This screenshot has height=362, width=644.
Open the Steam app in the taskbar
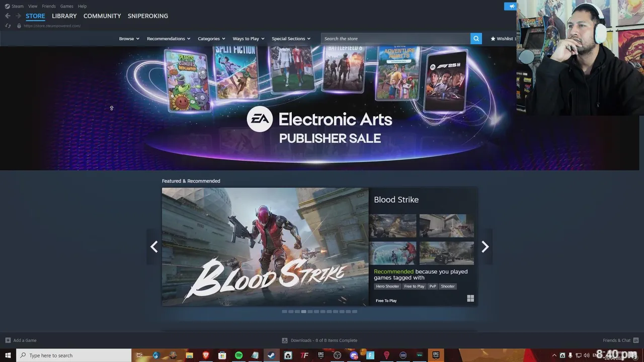pos(271,355)
